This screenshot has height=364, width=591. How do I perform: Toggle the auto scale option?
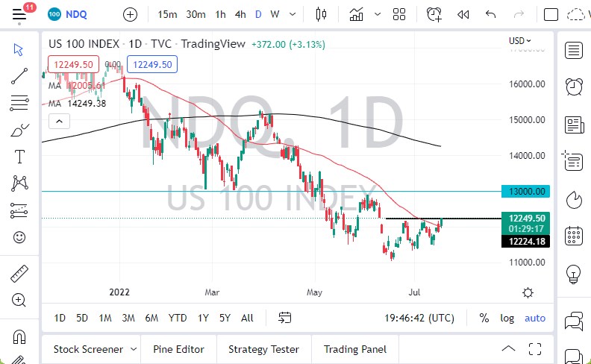click(535, 318)
